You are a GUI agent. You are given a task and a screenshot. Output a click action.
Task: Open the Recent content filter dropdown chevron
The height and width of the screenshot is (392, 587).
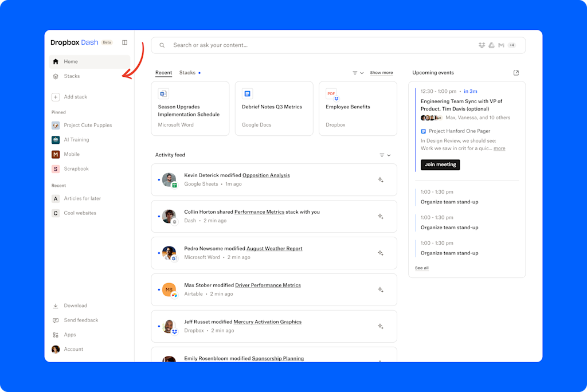(x=361, y=73)
